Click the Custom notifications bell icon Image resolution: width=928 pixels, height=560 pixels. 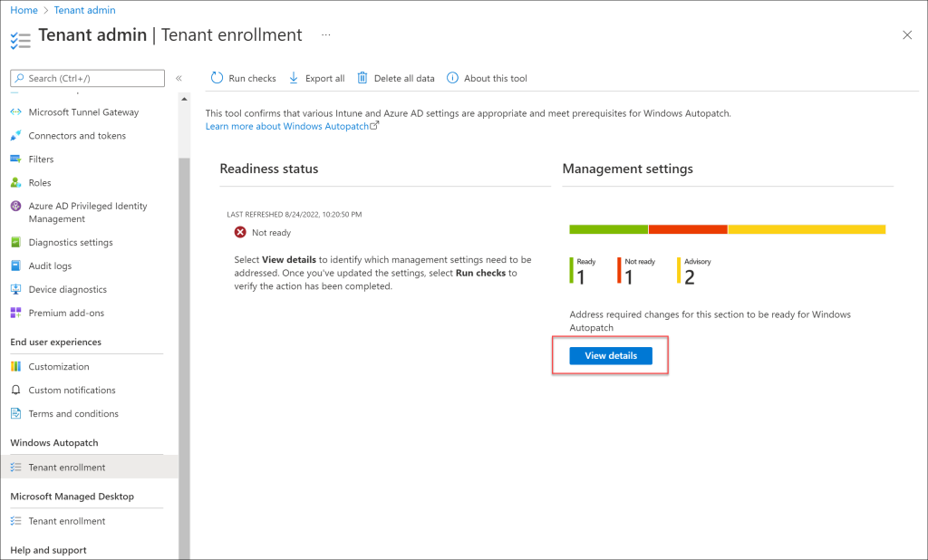[x=16, y=391]
